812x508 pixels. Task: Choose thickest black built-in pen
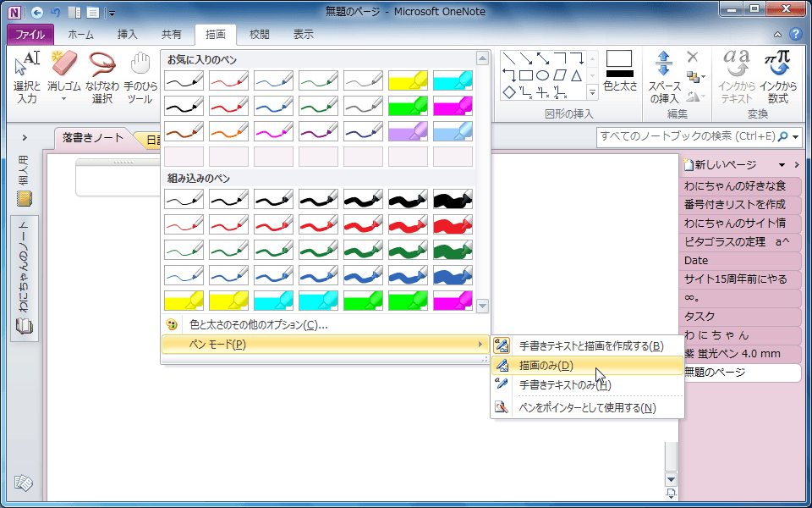click(453, 199)
